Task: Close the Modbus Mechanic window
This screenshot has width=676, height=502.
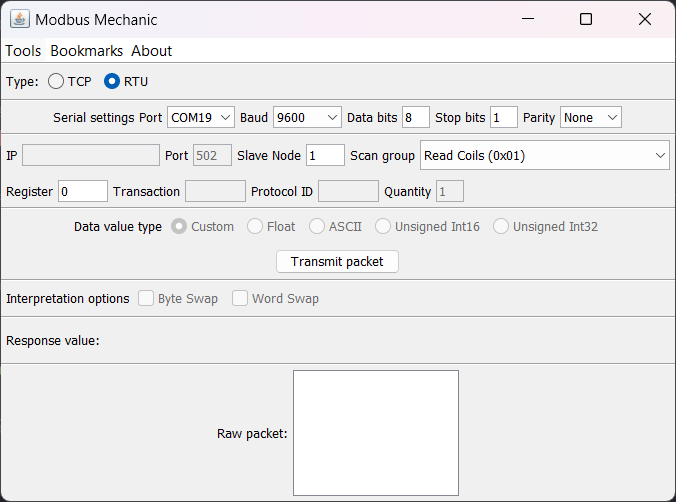Action: 645,19
